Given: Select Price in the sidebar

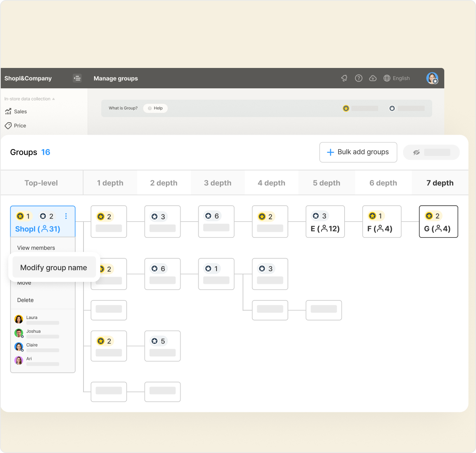Looking at the screenshot, I should click(x=19, y=126).
